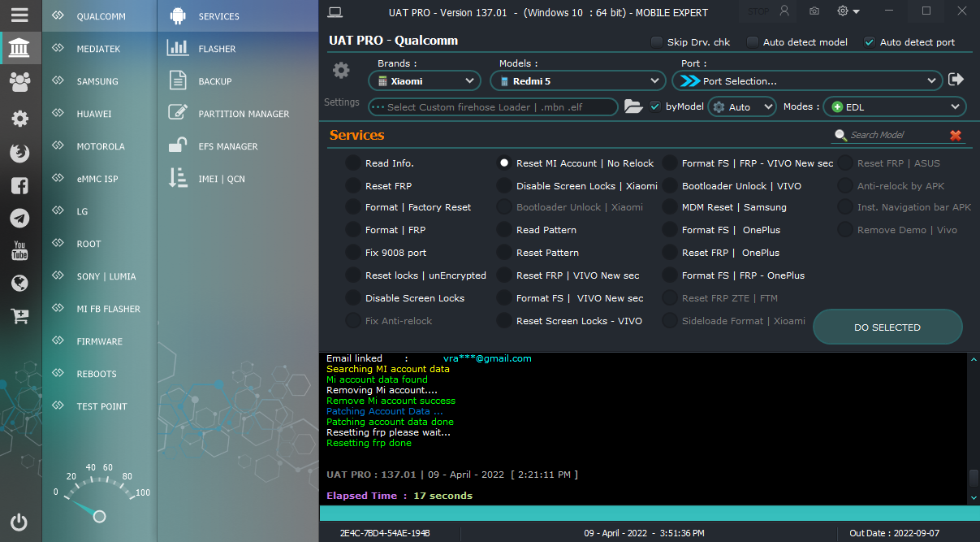Screen dimensions: 980x542
Task: Open the user account icon in title bar
Action: 784,11
